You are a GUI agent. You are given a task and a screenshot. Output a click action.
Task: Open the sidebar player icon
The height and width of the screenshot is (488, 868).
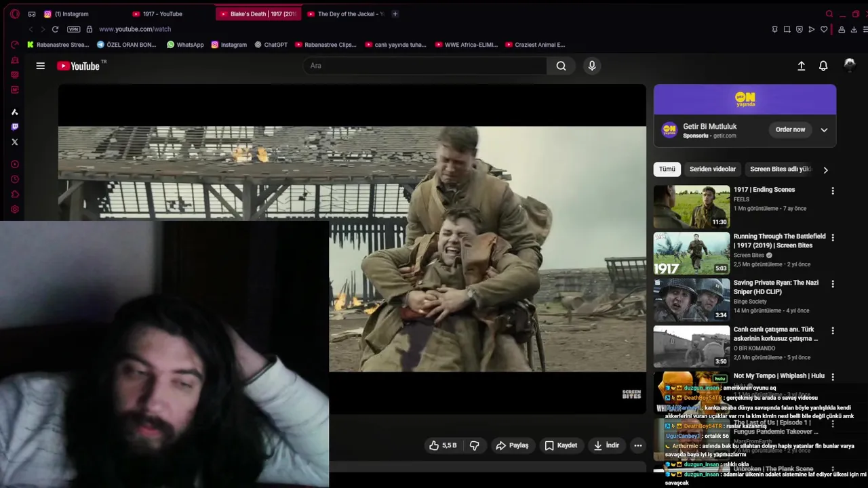pyautogui.click(x=15, y=164)
